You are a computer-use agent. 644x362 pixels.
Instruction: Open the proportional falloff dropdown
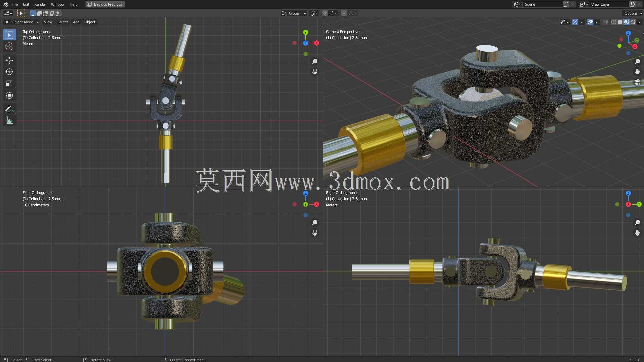[353, 13]
